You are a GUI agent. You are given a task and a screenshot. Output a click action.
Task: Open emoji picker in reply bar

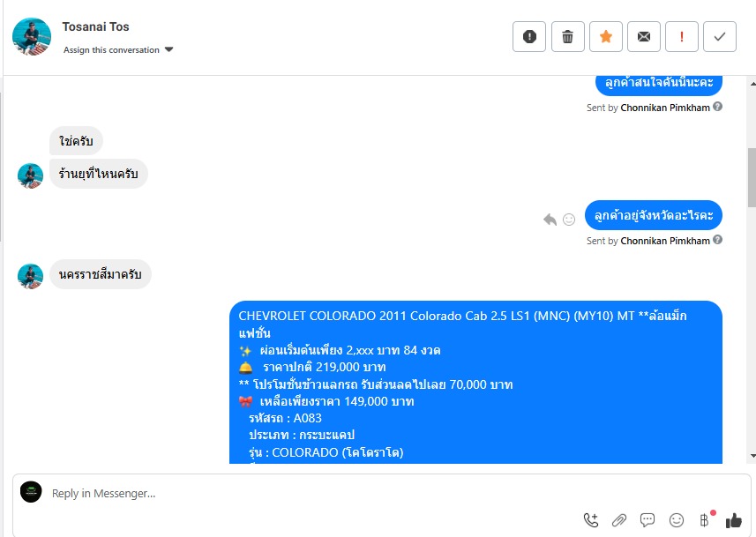tap(677, 520)
